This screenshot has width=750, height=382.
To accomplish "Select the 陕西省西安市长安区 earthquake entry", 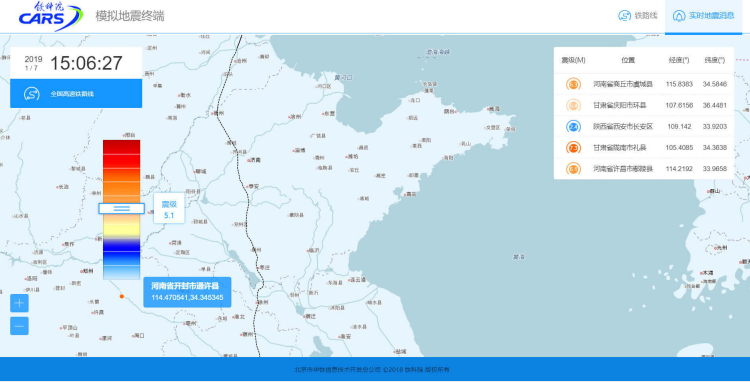I will pos(644,127).
